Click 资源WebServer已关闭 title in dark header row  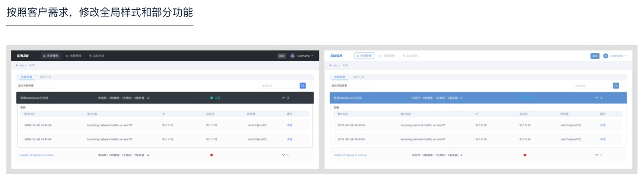coord(34,98)
